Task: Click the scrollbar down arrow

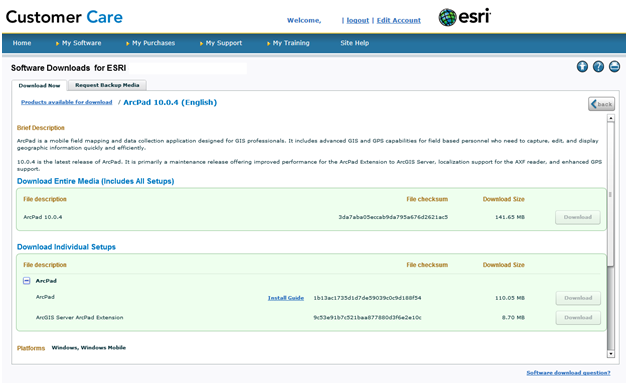Action: click(611, 354)
